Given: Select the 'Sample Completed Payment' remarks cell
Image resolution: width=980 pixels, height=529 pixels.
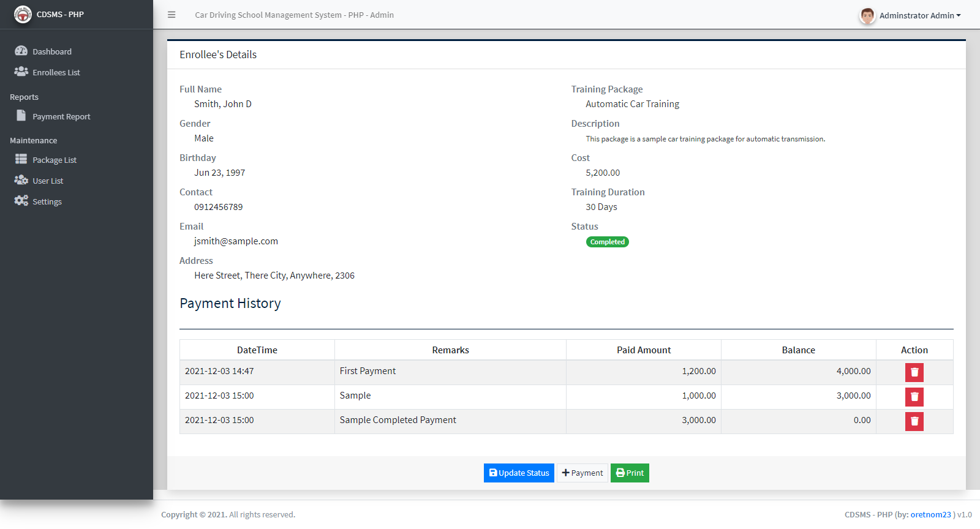Looking at the screenshot, I should [450, 421].
